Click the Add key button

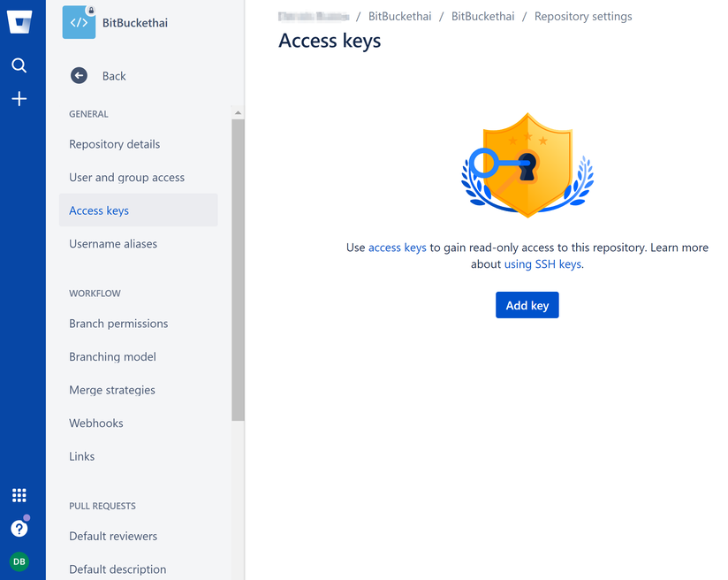pos(527,305)
